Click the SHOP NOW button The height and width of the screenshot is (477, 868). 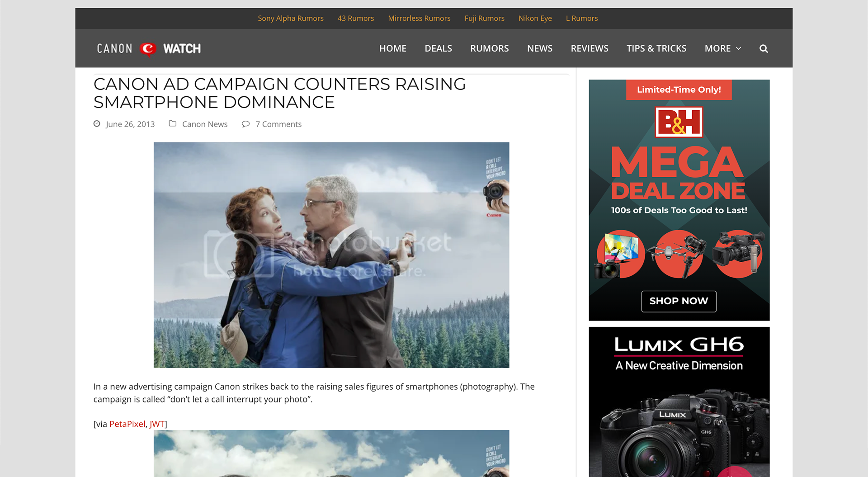[679, 301]
